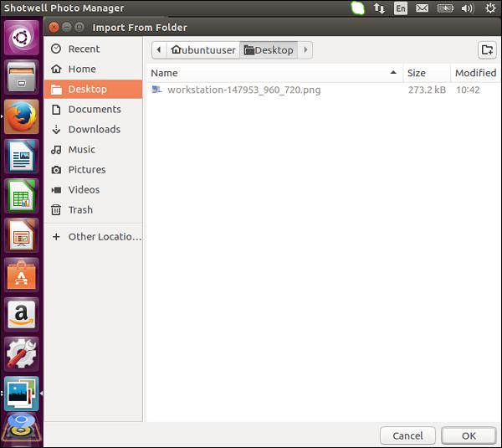
Task: Click the Shotwell launcher icon
Action: pyautogui.click(x=21, y=394)
